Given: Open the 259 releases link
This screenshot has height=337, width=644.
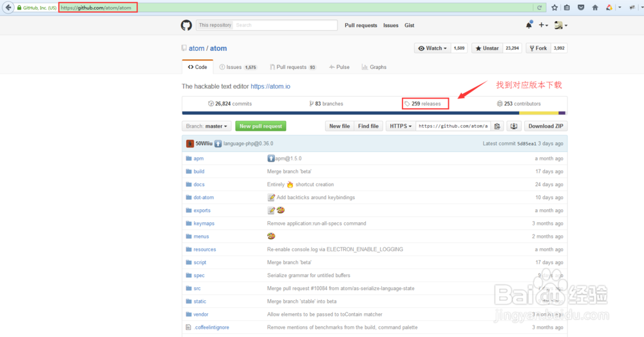Looking at the screenshot, I should pyautogui.click(x=422, y=104).
